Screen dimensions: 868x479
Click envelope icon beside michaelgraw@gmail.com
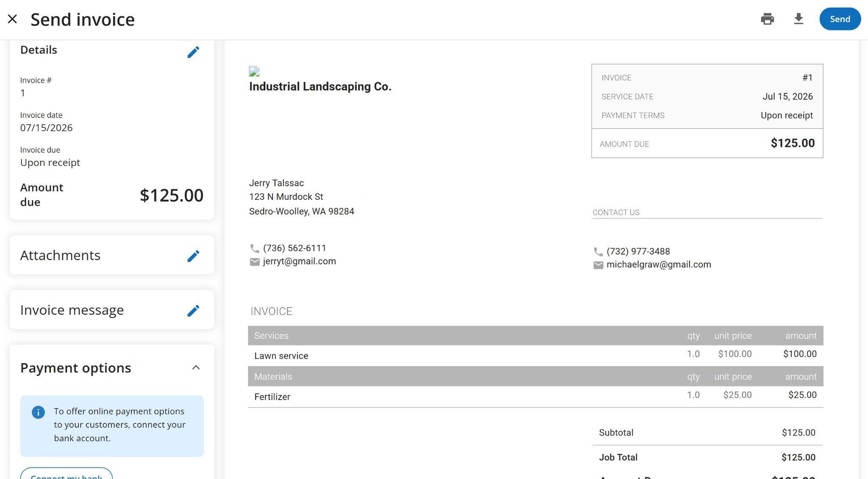point(598,265)
